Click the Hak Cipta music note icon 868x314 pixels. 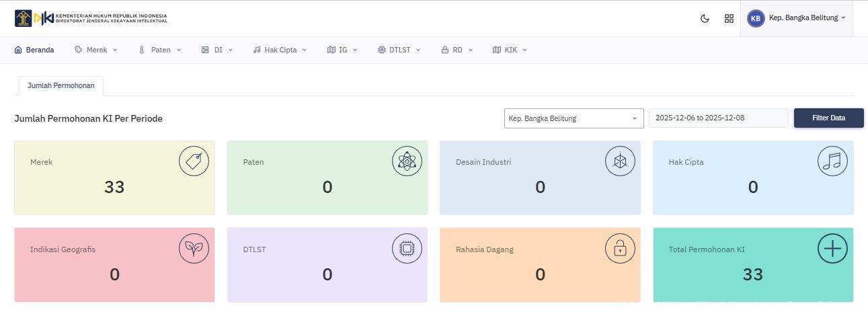point(832,161)
